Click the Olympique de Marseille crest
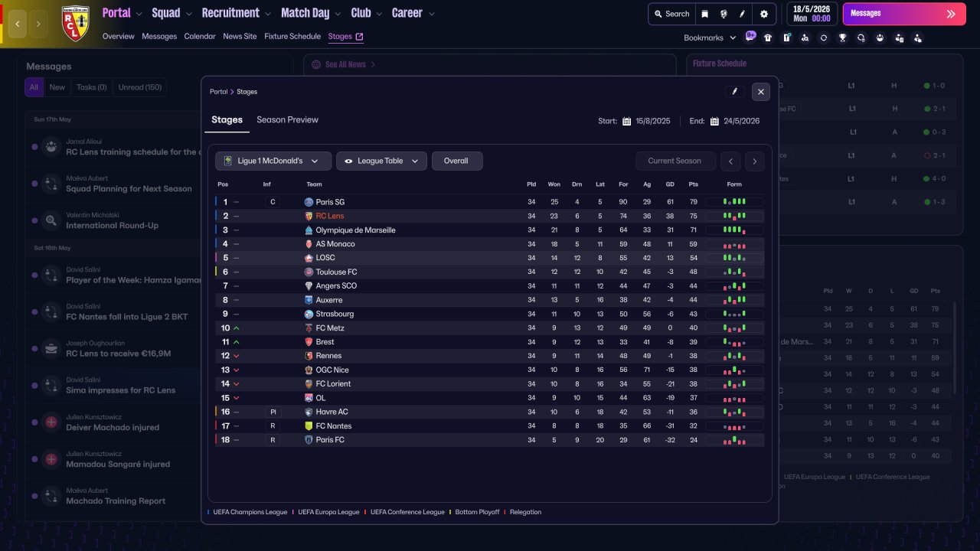The height and width of the screenshot is (551, 980). click(309, 230)
